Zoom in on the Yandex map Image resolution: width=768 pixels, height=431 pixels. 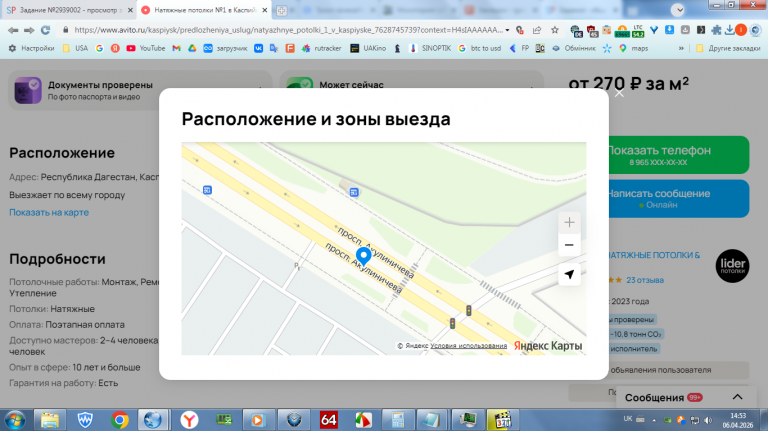(x=569, y=223)
